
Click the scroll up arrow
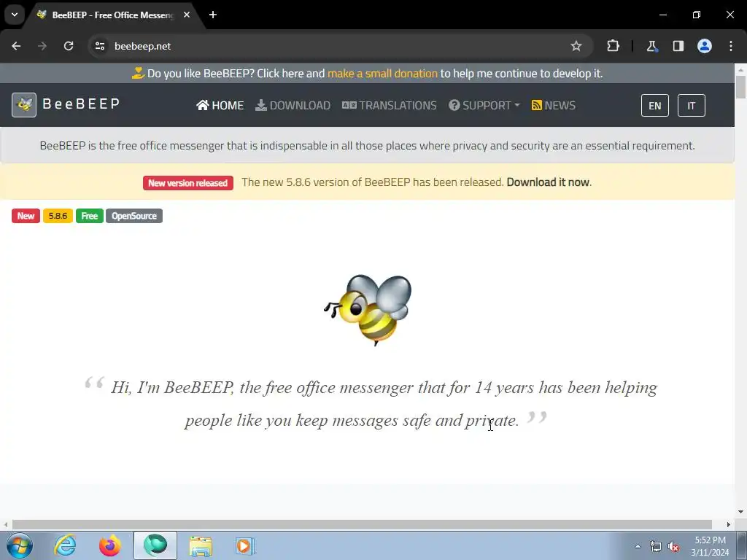[741, 69]
